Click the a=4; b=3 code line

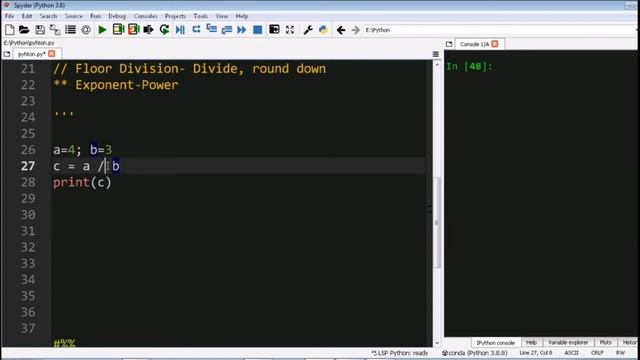(82, 150)
